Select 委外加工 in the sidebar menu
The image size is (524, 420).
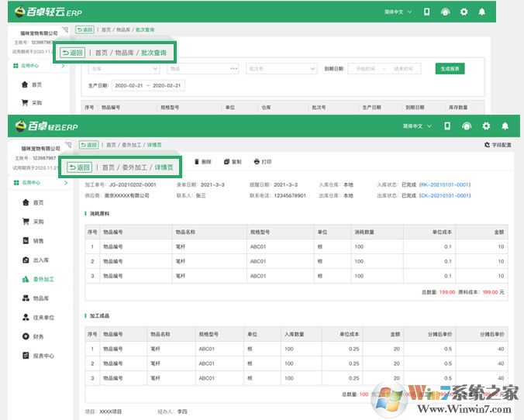click(42, 279)
